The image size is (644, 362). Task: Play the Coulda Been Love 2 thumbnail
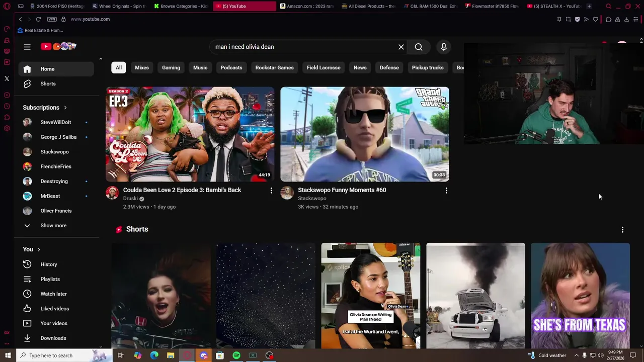[190, 134]
